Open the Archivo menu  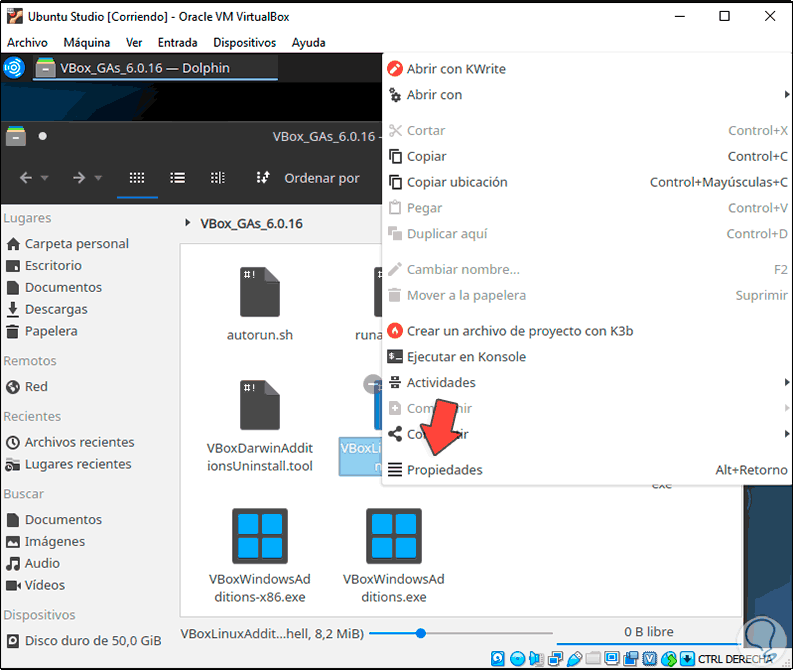pos(27,42)
